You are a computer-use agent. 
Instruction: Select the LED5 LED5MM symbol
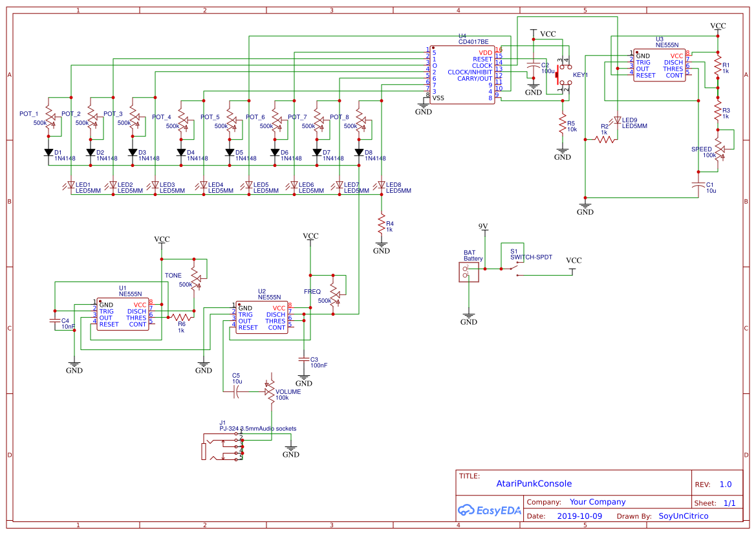249,186
